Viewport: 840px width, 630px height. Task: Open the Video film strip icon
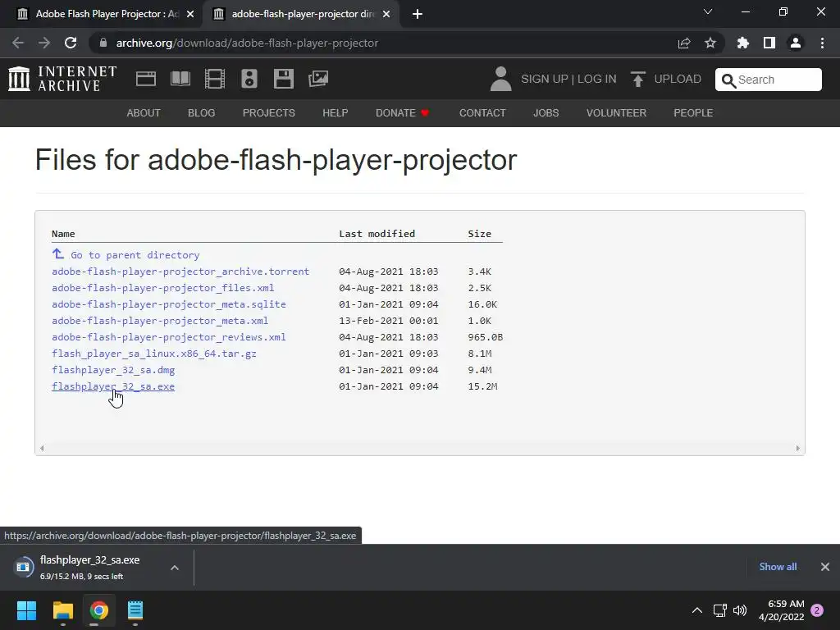215,79
